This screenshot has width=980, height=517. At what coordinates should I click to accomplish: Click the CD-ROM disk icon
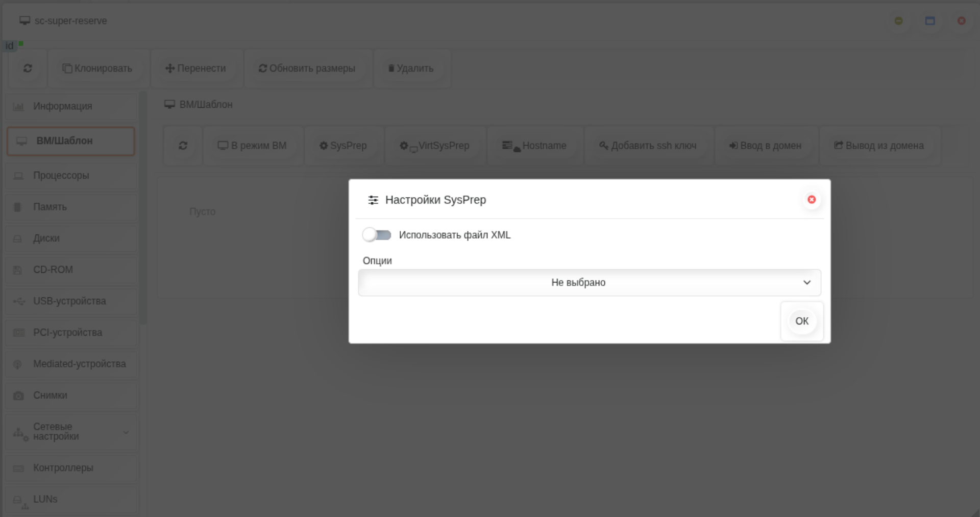[17, 270]
